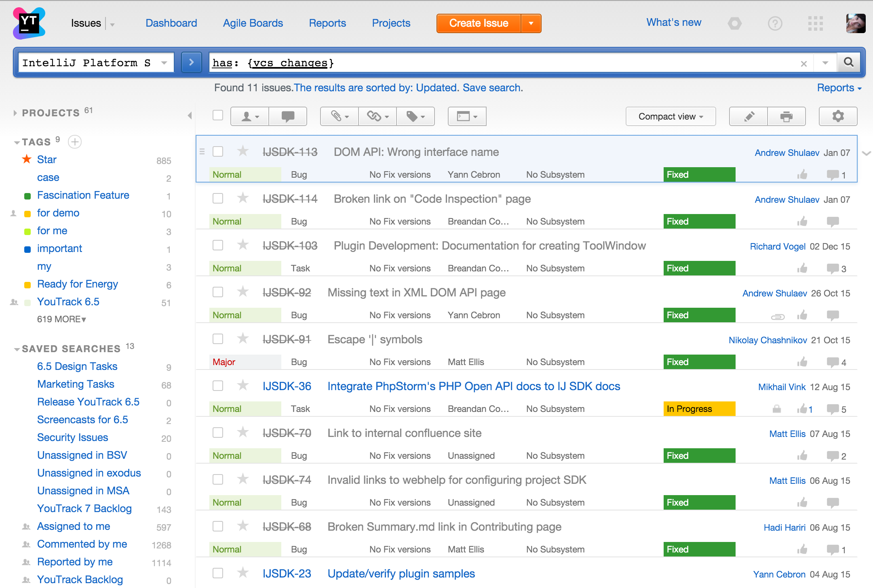Click the lock icon on IJSDK-36
873x588 pixels.
tap(777, 409)
